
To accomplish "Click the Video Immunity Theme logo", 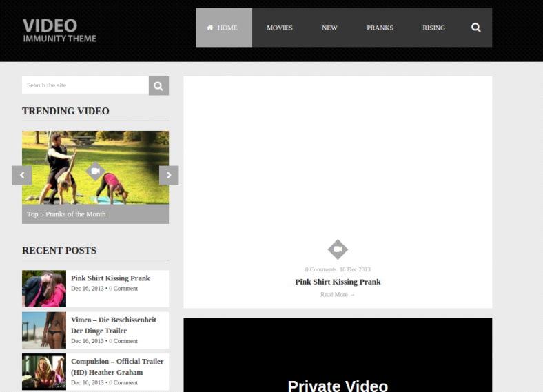I will 59,30.
